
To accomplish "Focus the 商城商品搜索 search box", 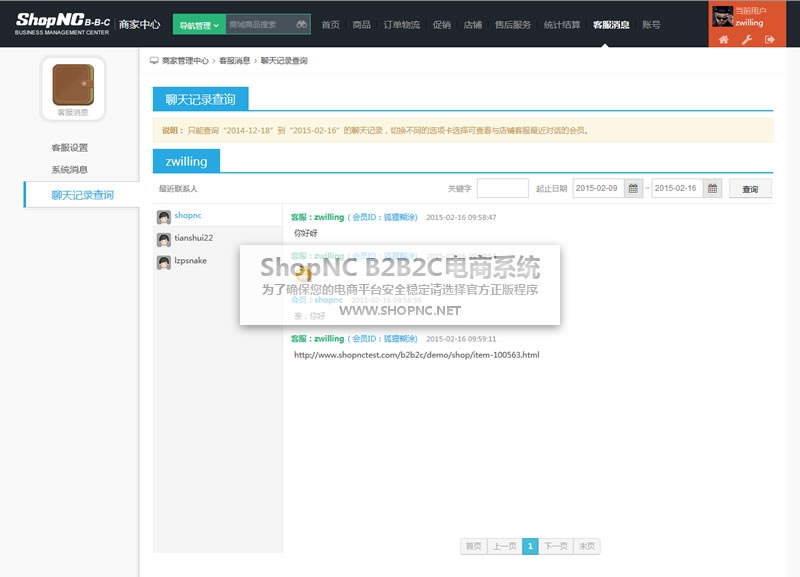I will pos(260,24).
